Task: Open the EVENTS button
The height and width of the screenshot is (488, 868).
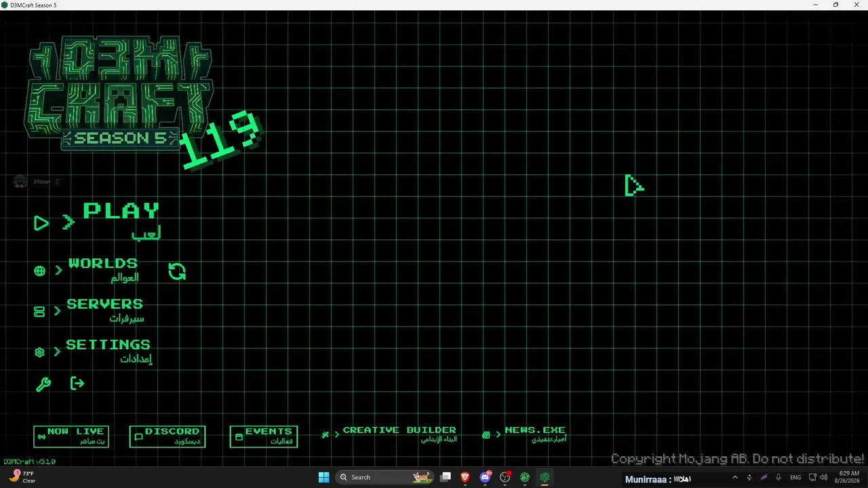Action: pos(264,436)
